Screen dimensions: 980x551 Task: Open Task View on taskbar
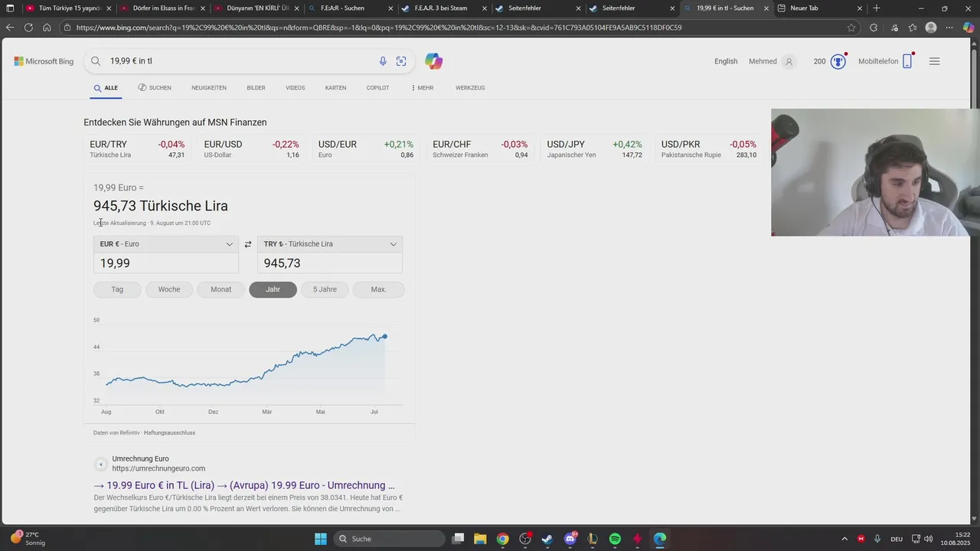458,539
